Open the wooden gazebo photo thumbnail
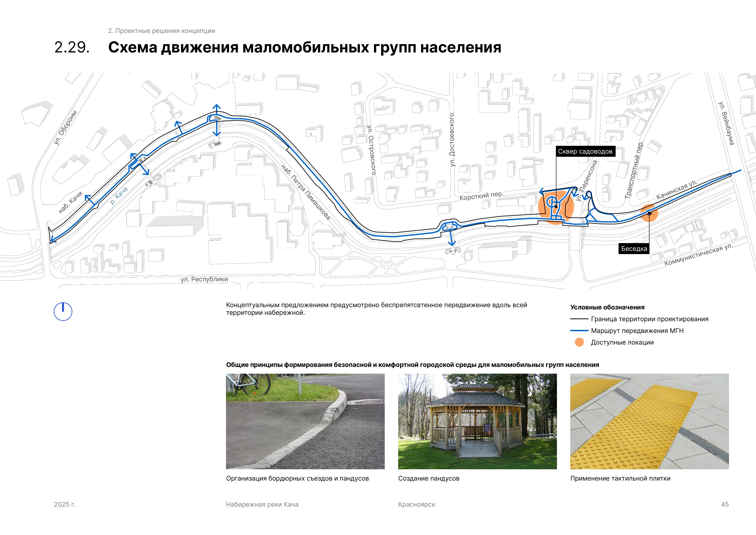Screen dimensions: 756x535 tap(477, 421)
